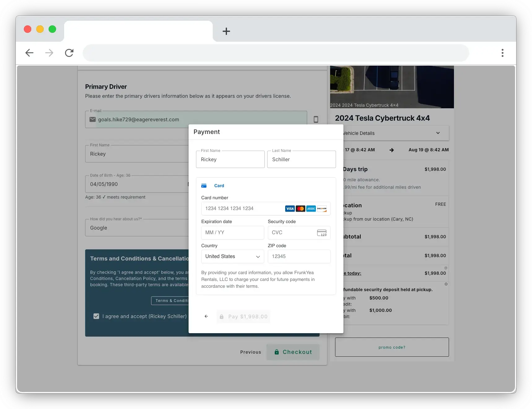Click the browser back arrow
Image resolution: width=532 pixels, height=409 pixels.
click(29, 53)
